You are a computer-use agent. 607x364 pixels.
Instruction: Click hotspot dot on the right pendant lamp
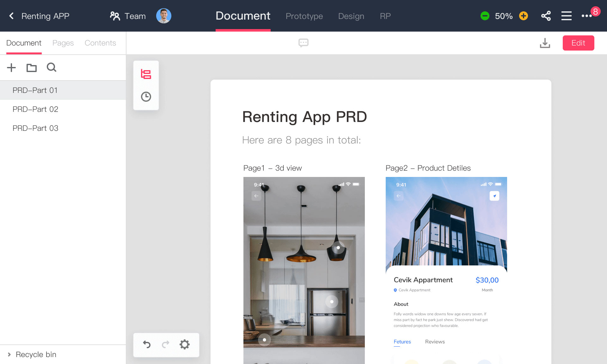point(338,248)
